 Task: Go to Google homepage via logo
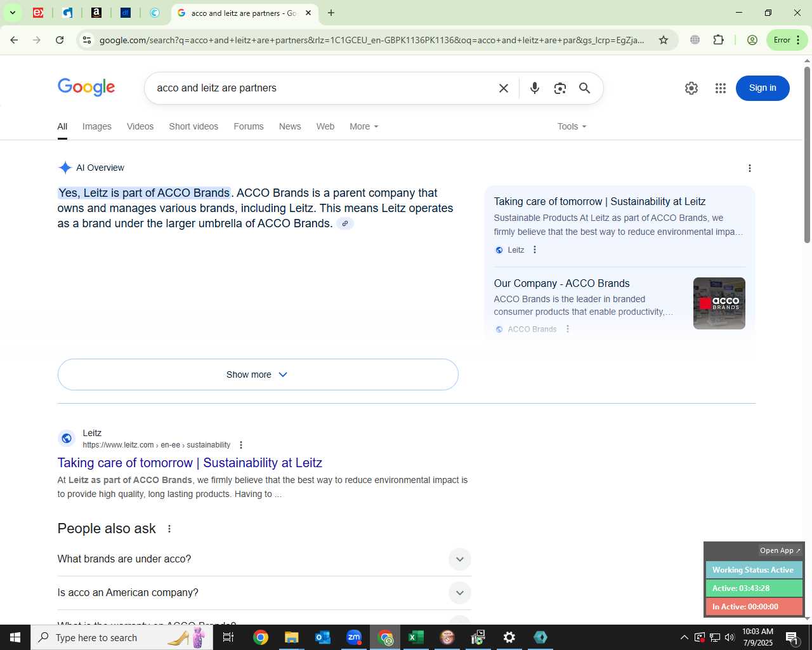tap(86, 88)
